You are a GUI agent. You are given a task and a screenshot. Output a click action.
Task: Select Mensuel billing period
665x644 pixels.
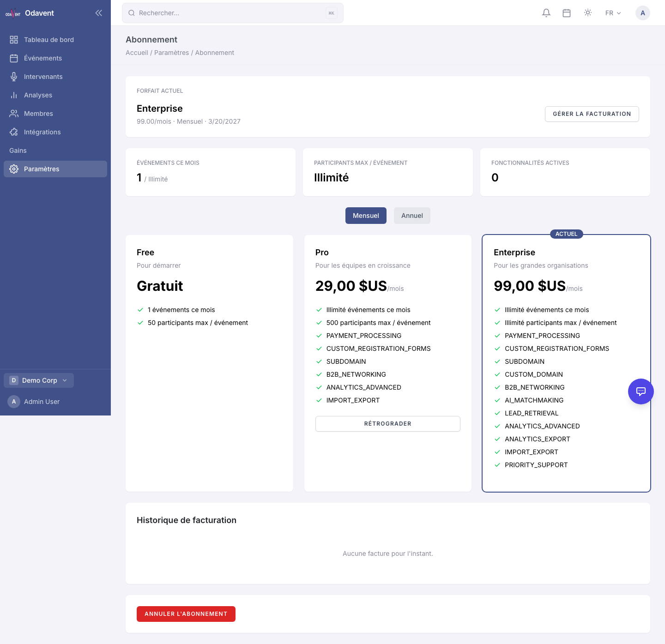point(366,216)
